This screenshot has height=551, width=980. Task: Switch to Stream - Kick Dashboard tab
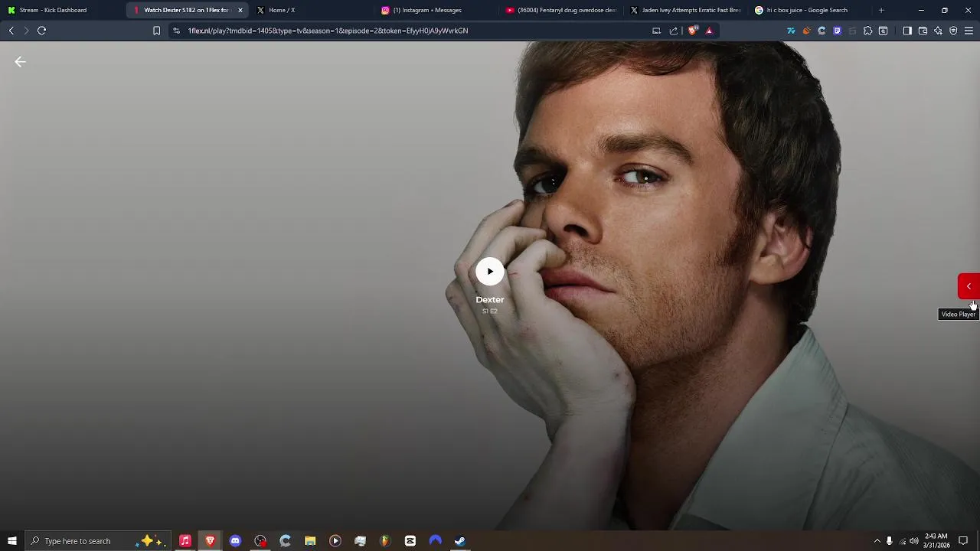pyautogui.click(x=63, y=10)
